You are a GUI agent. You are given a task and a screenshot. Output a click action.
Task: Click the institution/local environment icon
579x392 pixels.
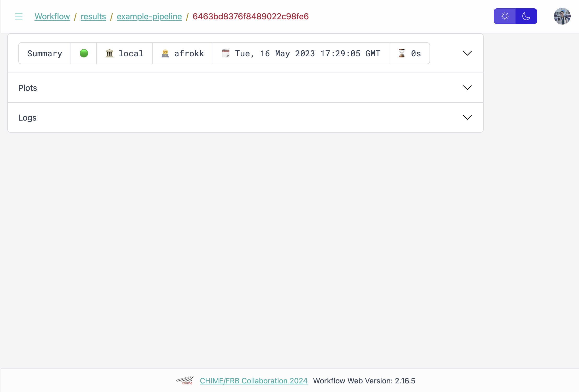[110, 53]
